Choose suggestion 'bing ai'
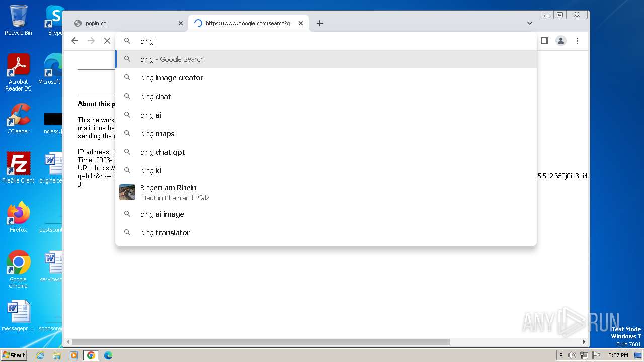 point(326,115)
